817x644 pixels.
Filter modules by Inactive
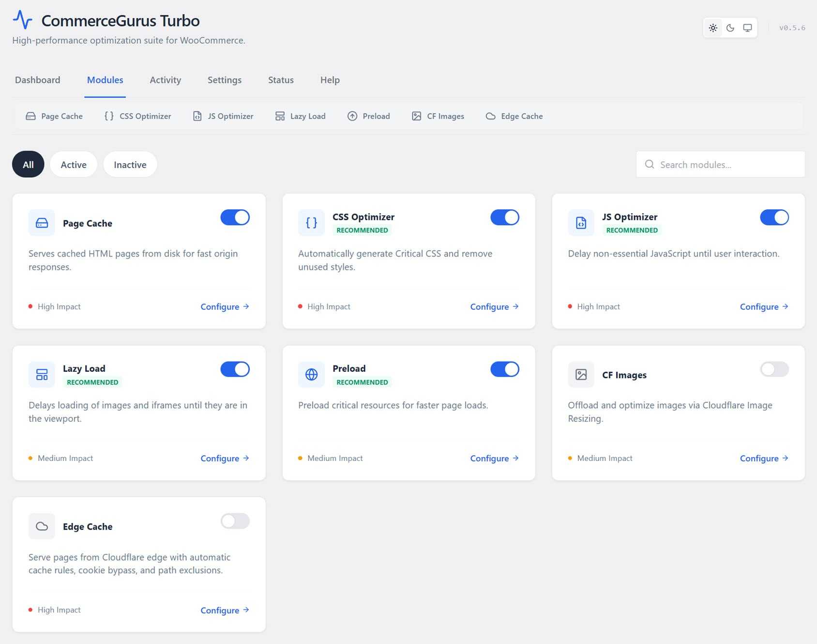130,165
